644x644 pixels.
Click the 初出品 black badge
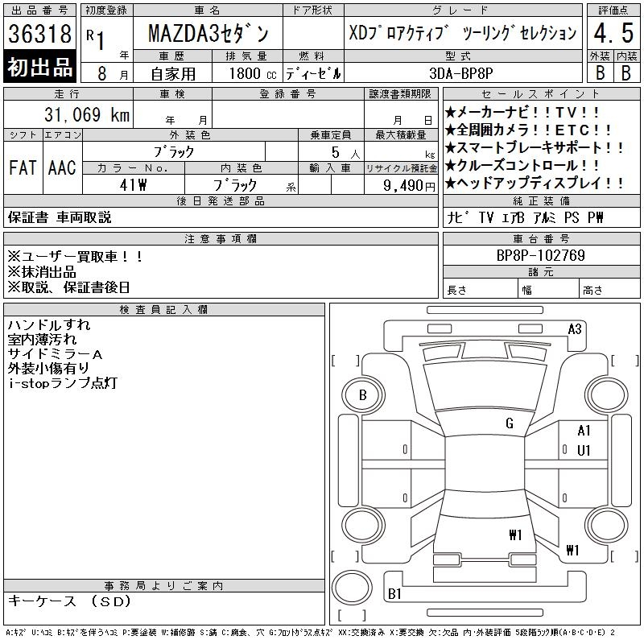point(39,67)
